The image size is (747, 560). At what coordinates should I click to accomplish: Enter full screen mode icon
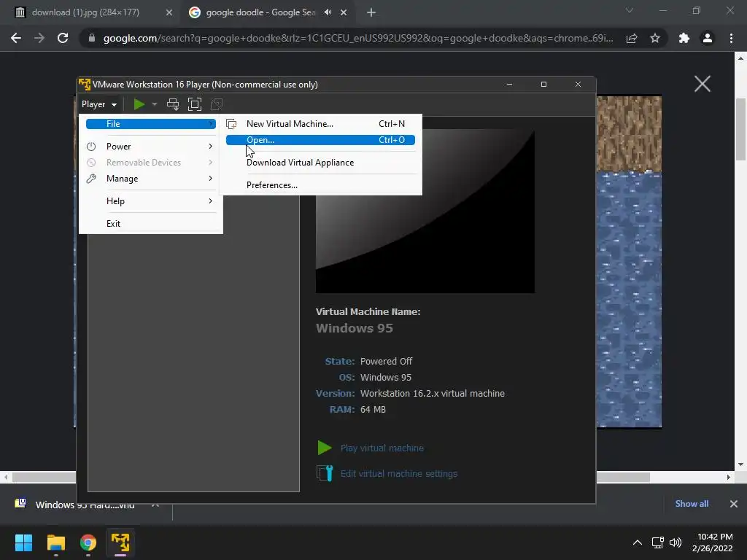[x=194, y=104]
